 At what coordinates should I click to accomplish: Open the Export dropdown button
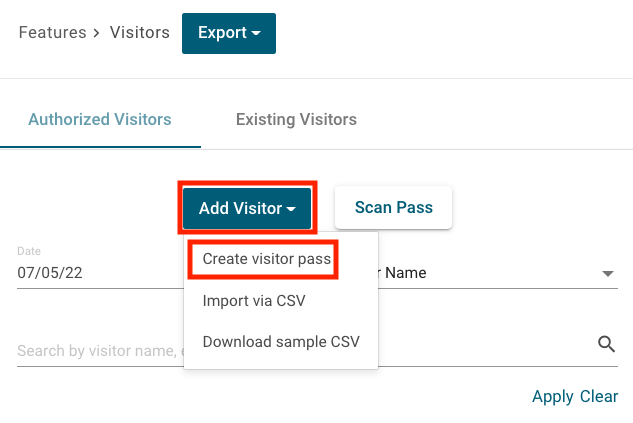(x=228, y=33)
